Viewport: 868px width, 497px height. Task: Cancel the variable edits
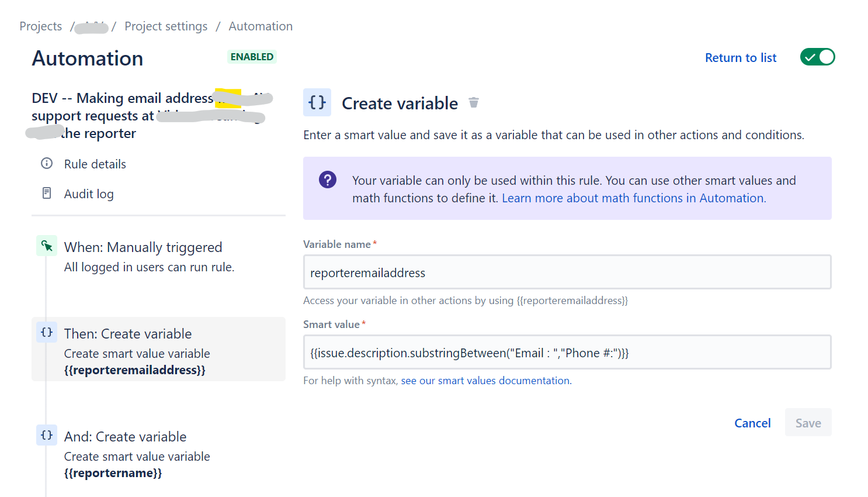[x=752, y=423]
